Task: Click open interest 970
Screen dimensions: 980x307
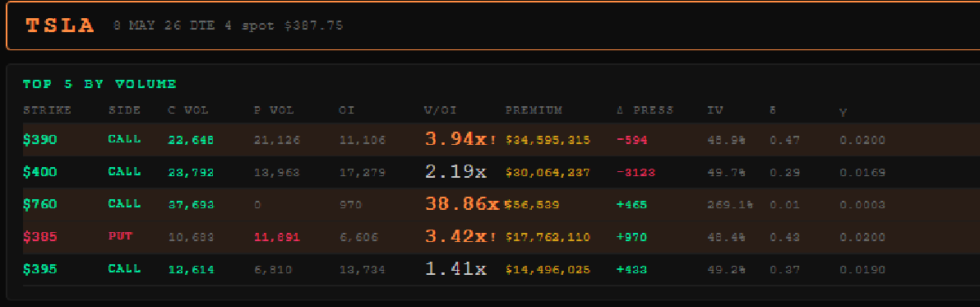Action: (350, 205)
